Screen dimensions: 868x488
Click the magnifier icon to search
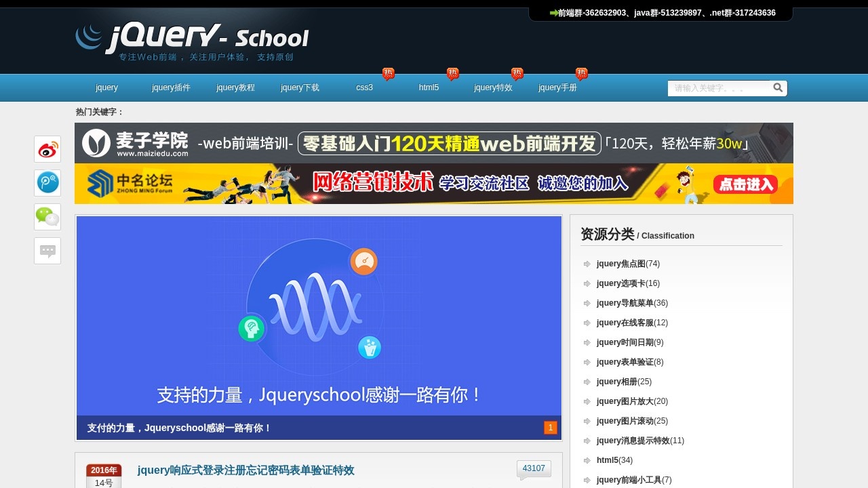(777, 87)
